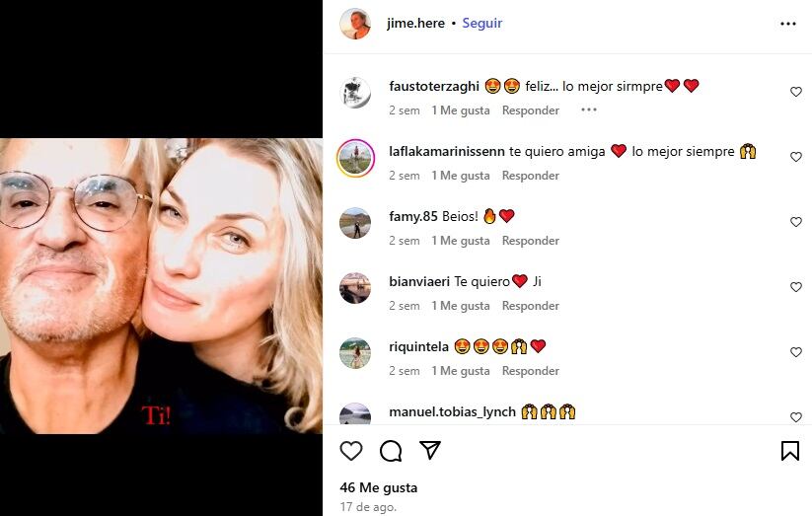Open post options three-dot menu
Viewport: 812px width, 516px height.
(x=787, y=24)
